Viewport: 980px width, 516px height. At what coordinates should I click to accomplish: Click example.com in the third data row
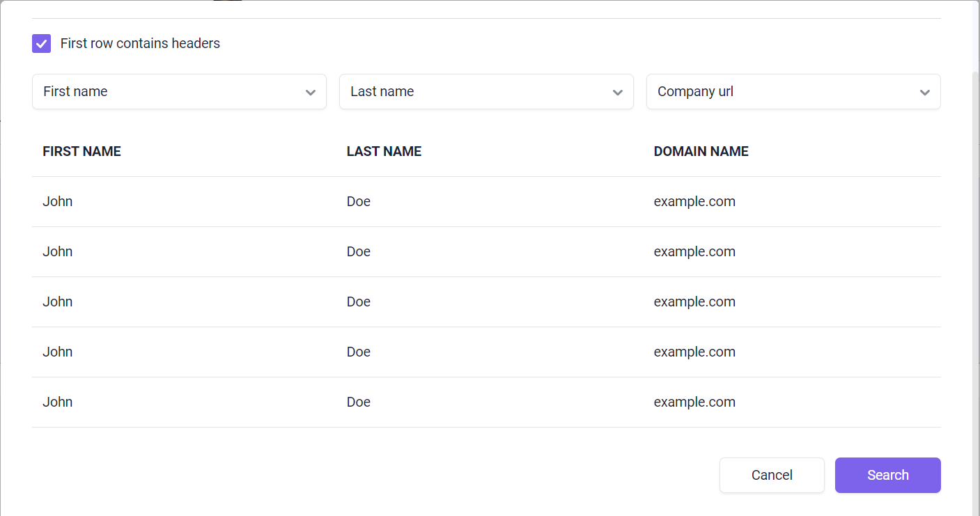pos(694,302)
